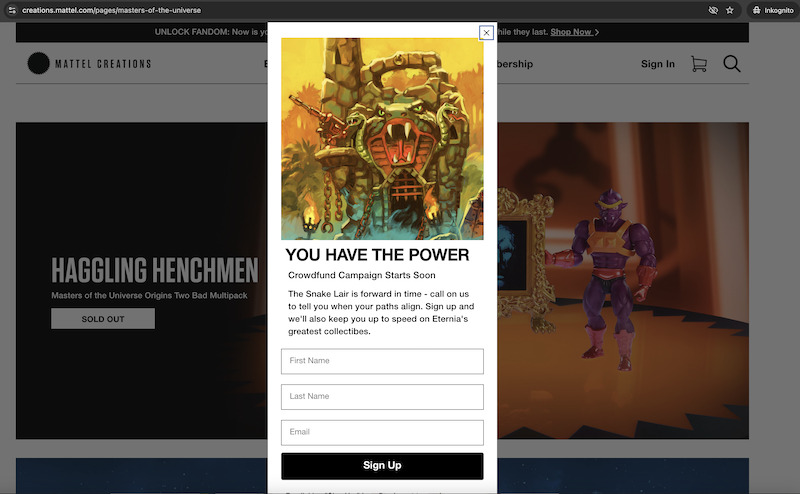
Task: Click the Snake Mountain artwork image
Action: [x=382, y=139]
